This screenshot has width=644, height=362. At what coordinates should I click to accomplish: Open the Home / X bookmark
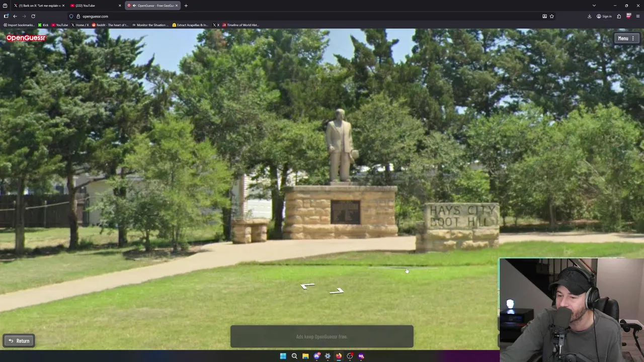click(80, 25)
